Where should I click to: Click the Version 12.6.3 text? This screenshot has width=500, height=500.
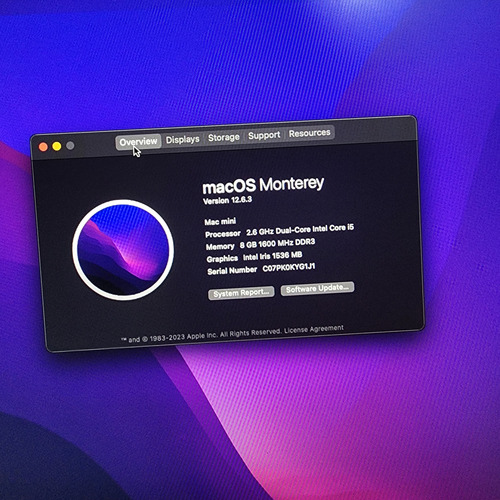click(228, 200)
